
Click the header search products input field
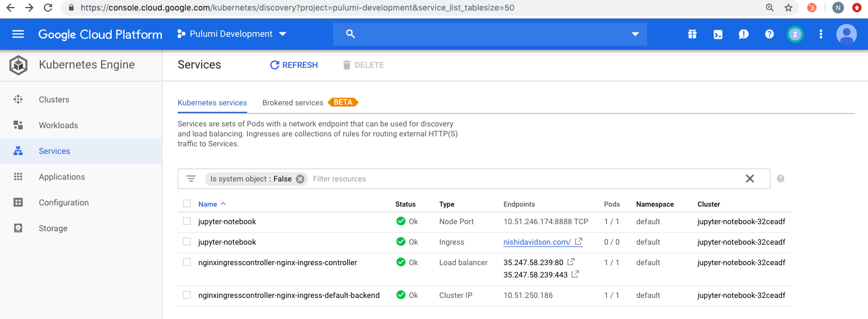[x=491, y=34]
